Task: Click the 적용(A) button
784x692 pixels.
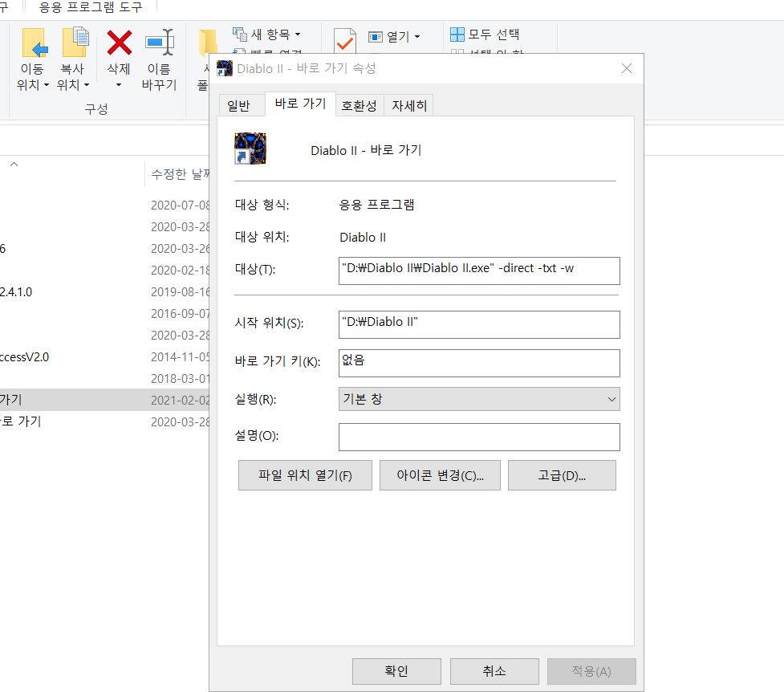Action: (x=591, y=671)
